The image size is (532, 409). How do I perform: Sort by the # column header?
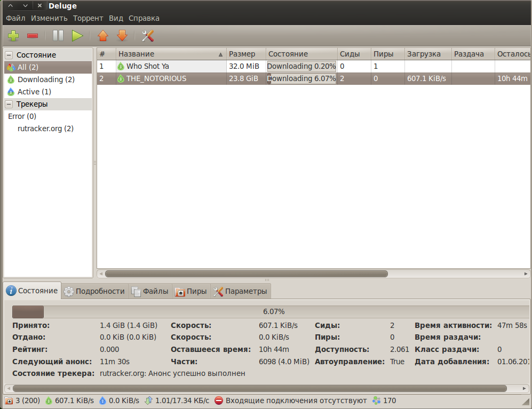[107, 54]
